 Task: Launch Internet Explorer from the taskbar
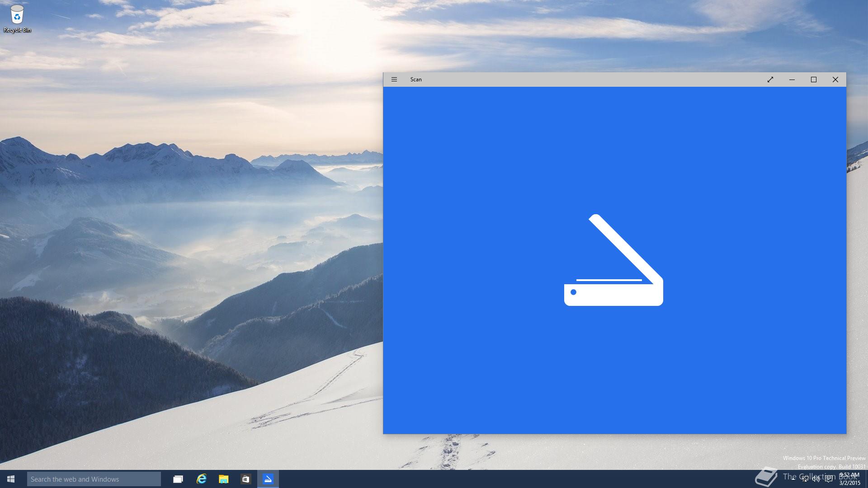201,479
